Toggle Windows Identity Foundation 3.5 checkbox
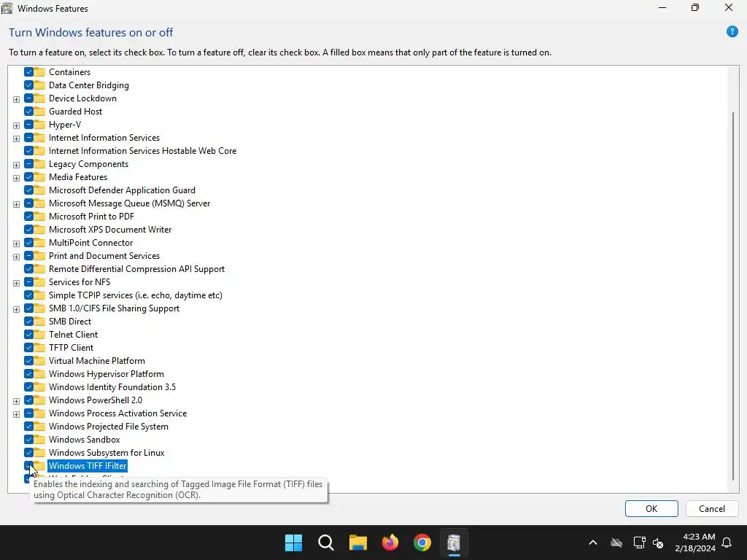This screenshot has height=560, width=747. pos(28,387)
